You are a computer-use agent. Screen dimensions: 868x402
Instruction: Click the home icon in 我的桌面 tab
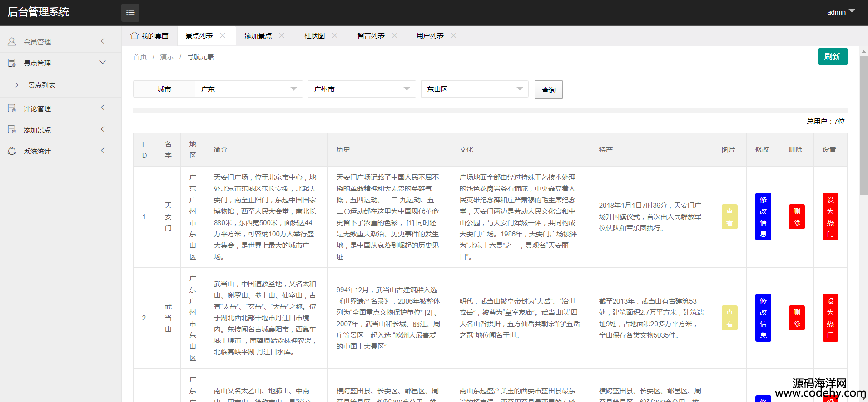coord(134,35)
